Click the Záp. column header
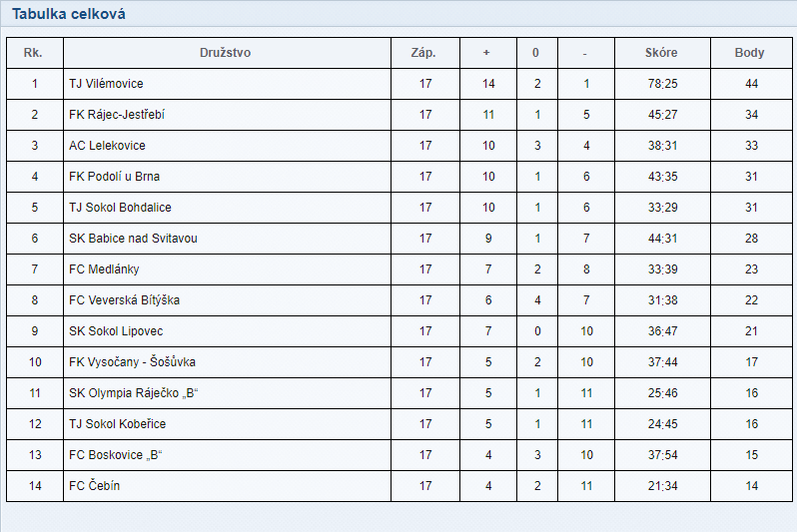The width and height of the screenshot is (797, 532). coord(423,53)
